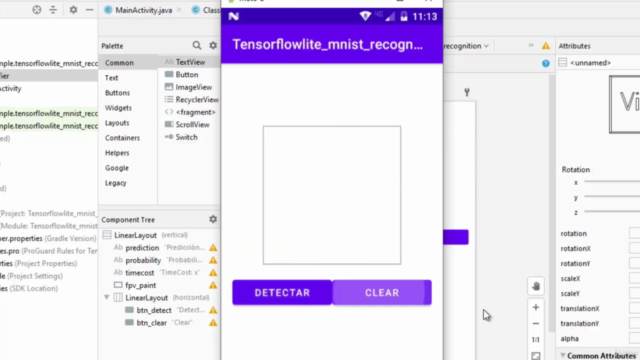The image size is (640, 360).
Task: Activate the pan hand tool
Action: click(x=536, y=286)
